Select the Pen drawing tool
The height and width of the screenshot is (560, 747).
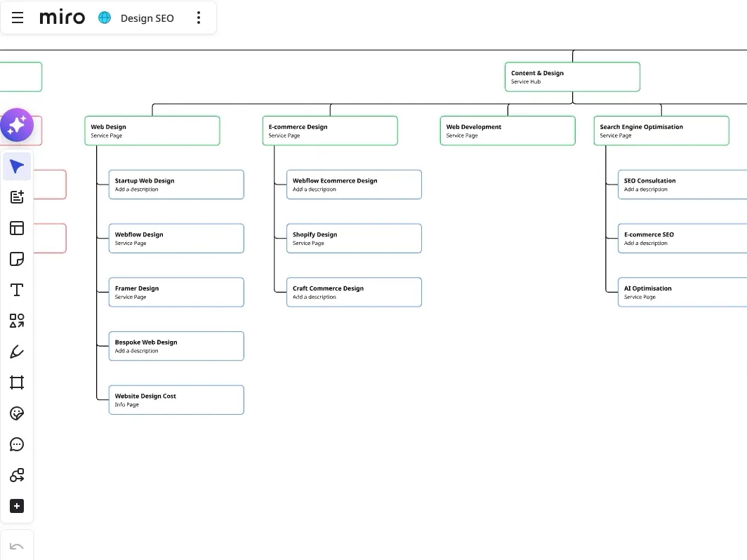17,352
